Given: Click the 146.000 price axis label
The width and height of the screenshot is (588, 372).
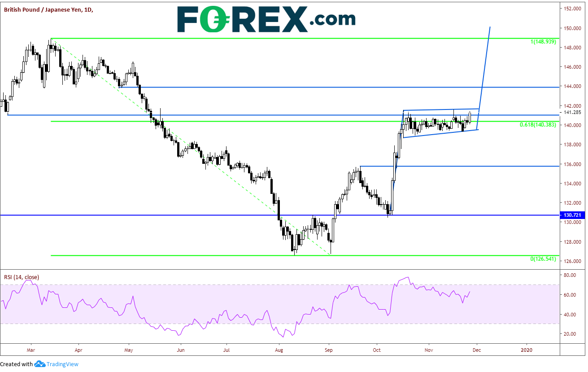Looking at the screenshot, I should click(573, 67).
